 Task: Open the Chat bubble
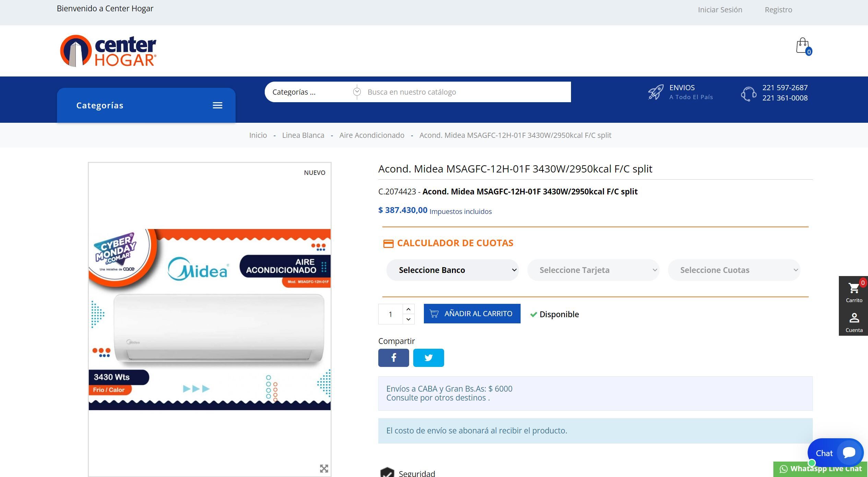[x=836, y=453]
